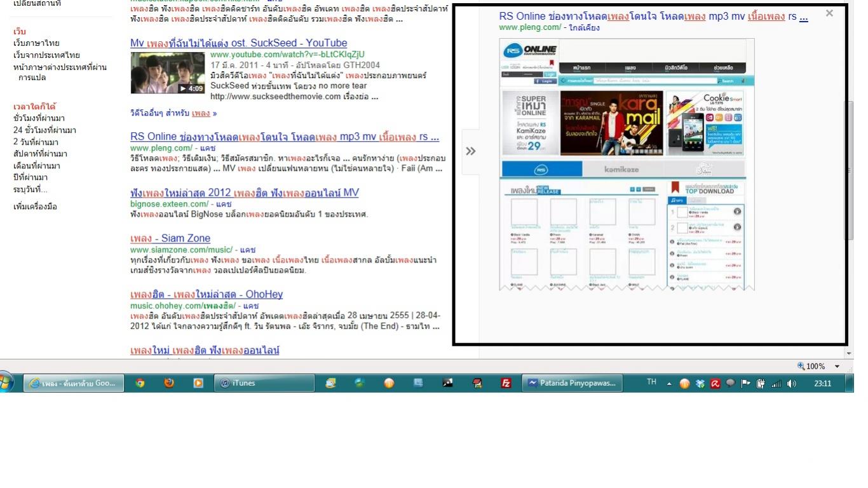The height and width of the screenshot is (488, 868).
Task: Click the Internet Explorer Google search taskbar button
Action: [x=74, y=383]
